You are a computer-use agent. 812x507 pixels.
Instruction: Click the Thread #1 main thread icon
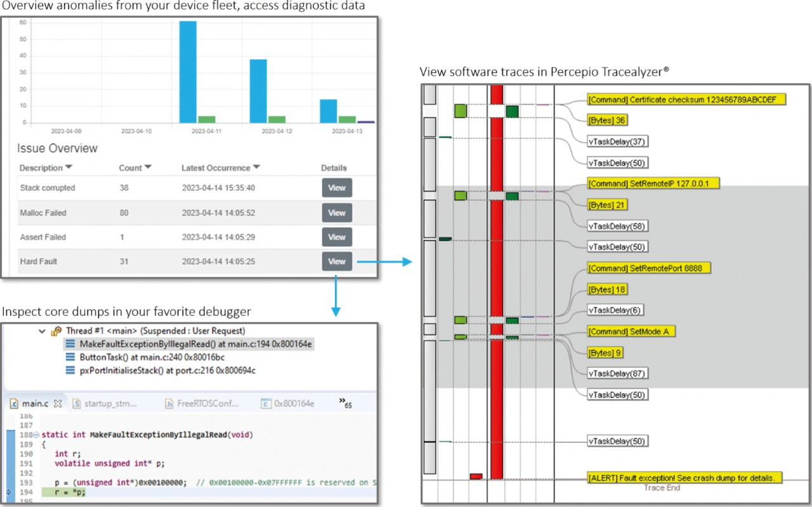(56, 331)
